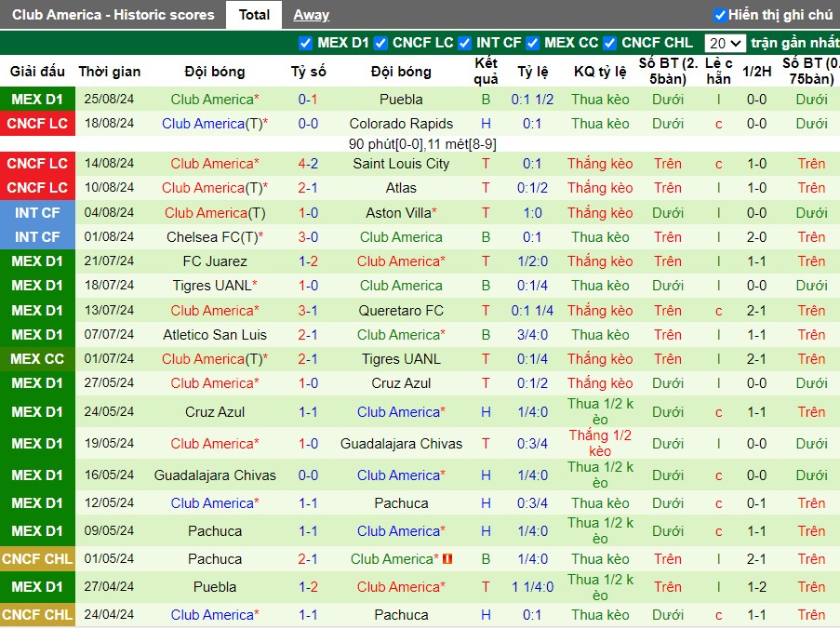The height and width of the screenshot is (629, 840).
Task: Click the penalty note 90 phút[0-0],11 mét[8-9]
Action: coord(422,144)
